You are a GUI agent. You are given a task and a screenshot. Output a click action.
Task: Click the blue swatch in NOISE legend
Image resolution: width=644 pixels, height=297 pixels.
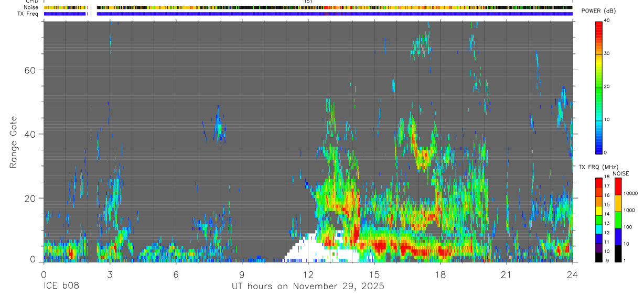point(617,237)
